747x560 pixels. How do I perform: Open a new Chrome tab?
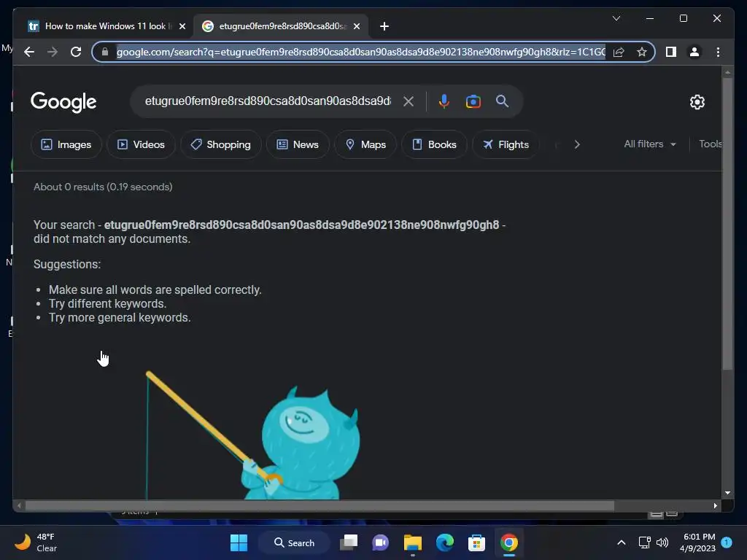click(x=384, y=26)
